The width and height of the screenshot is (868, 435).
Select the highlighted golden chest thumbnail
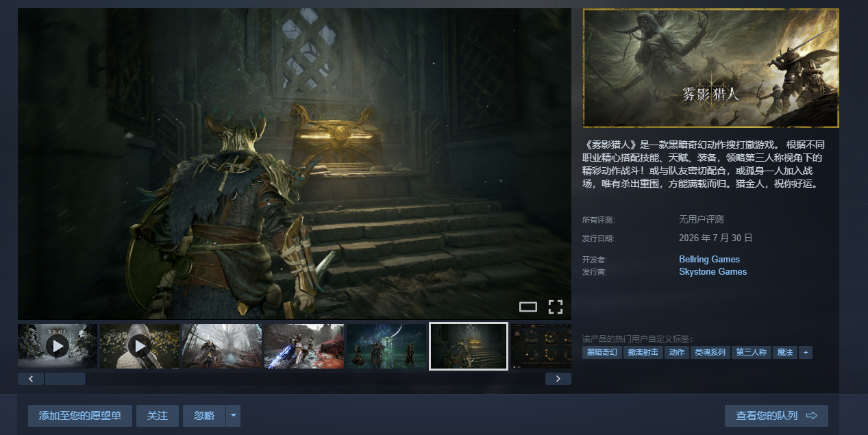point(469,347)
